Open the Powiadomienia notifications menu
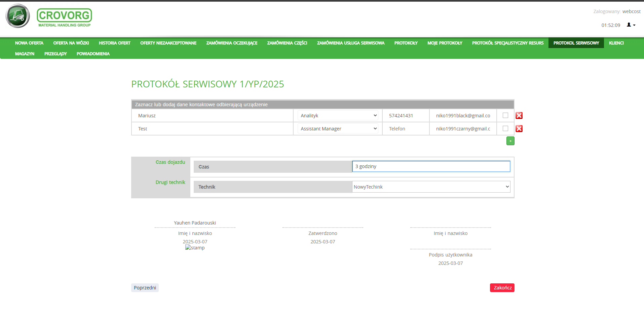The height and width of the screenshot is (320, 644). coord(93,54)
